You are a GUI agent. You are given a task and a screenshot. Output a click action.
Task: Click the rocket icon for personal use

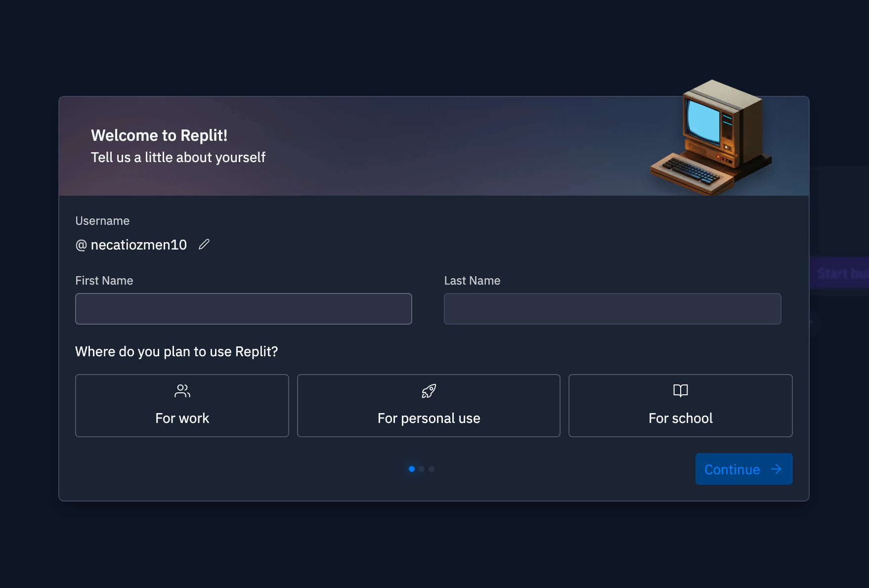pyautogui.click(x=429, y=391)
